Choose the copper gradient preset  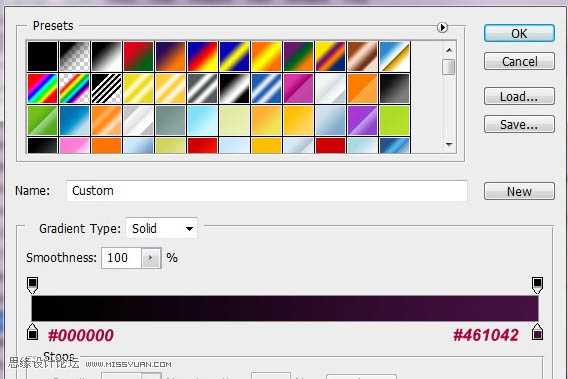362,56
